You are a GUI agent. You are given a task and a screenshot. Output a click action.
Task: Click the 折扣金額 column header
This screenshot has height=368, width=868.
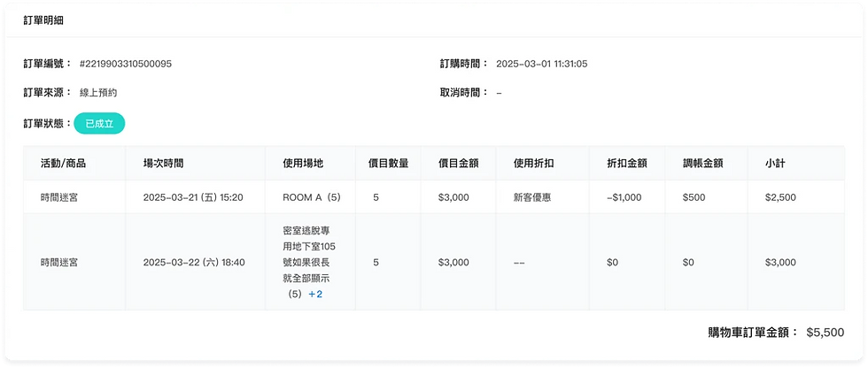point(627,164)
